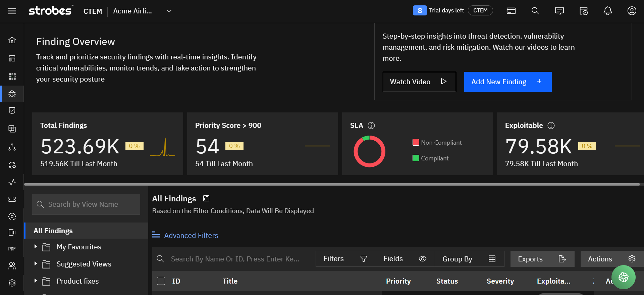This screenshot has height=295, width=644.
Task: Expand the My Favourites folder
Action: [36, 247]
